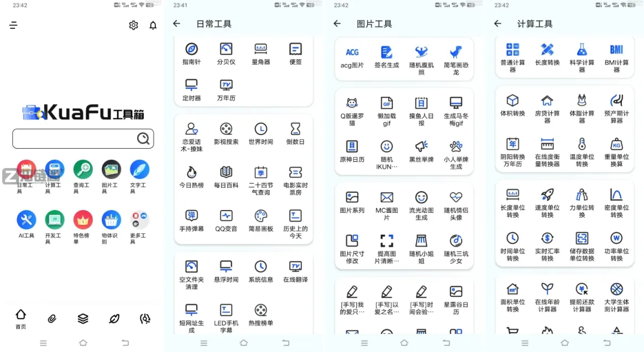The image size is (644, 352).
Task: Open the 世界时间 world clock
Action: pos(261,134)
